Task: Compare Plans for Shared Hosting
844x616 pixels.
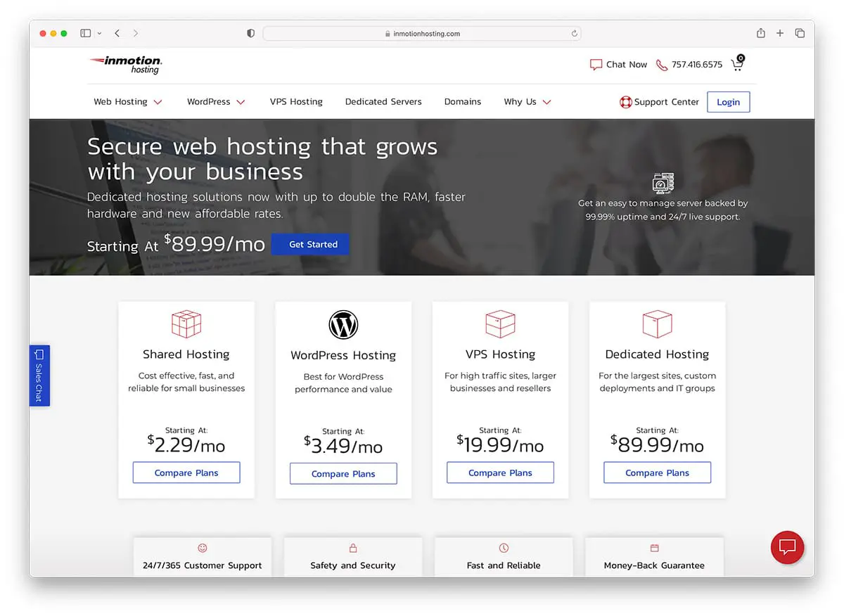Action: point(186,473)
